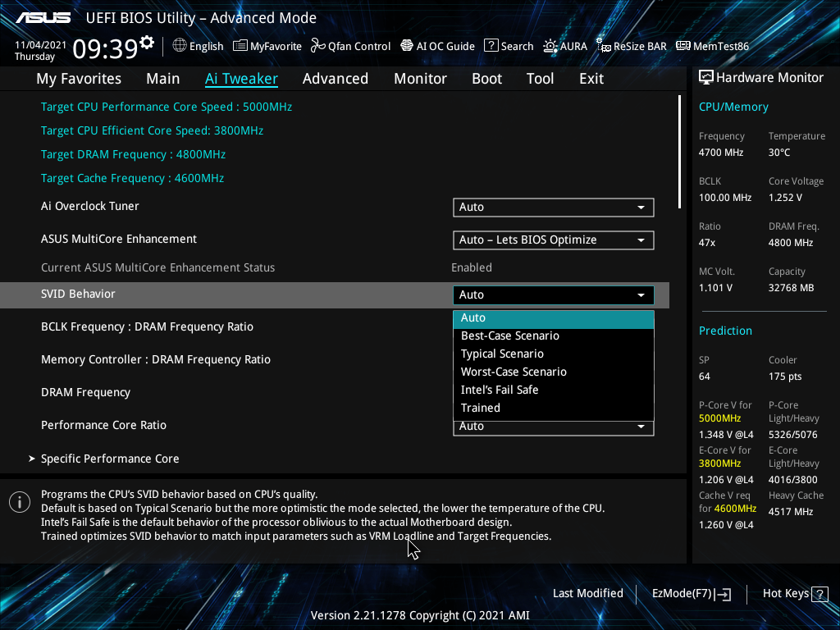
Task: Open the Tool tab
Action: pos(540,79)
